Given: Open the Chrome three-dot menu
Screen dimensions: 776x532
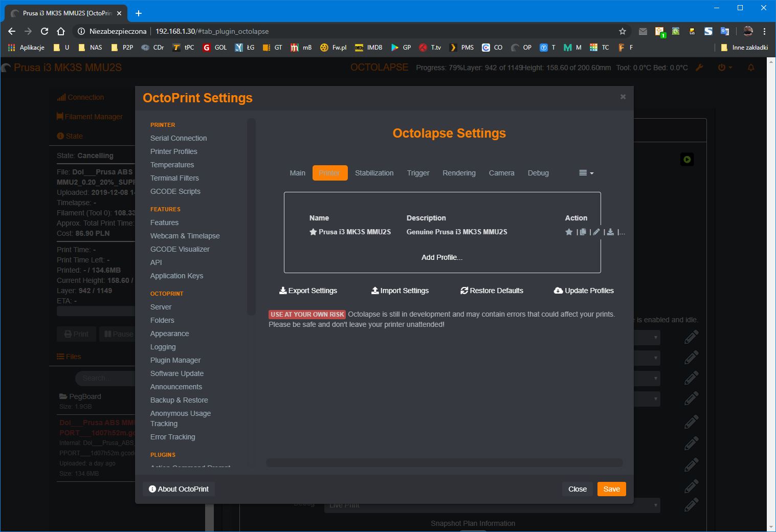Looking at the screenshot, I should [765, 31].
